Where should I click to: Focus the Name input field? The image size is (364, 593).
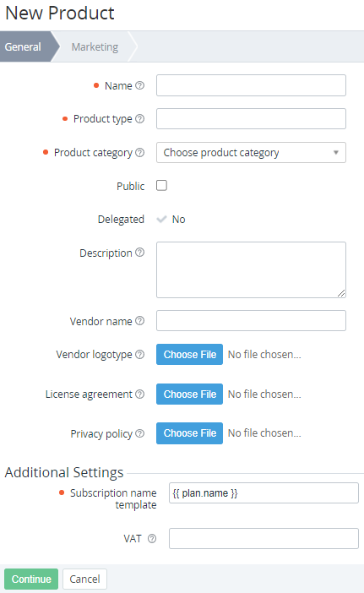coord(251,85)
